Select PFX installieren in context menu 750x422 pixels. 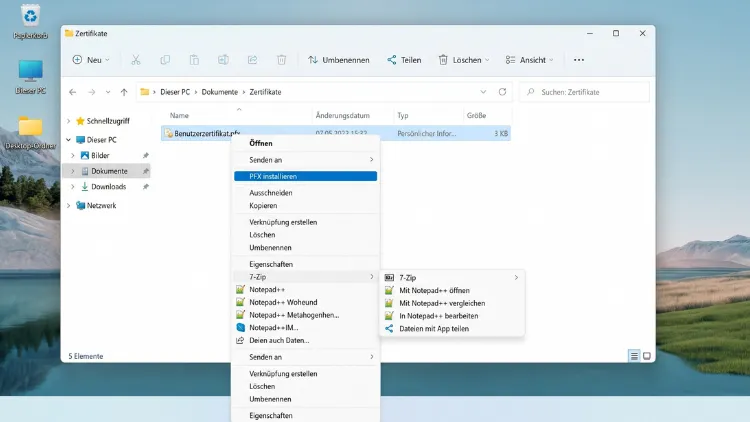[305, 176]
